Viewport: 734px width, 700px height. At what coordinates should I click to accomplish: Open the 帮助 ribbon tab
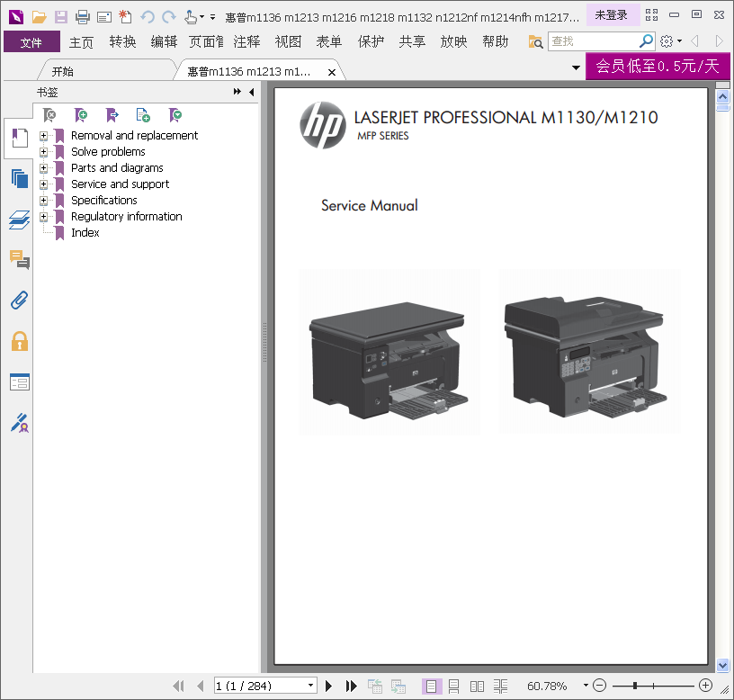click(x=496, y=42)
